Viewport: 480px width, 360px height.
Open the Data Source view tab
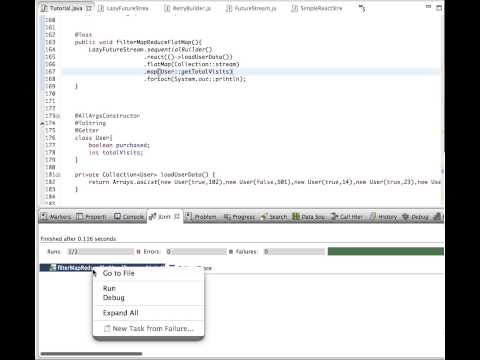309,217
